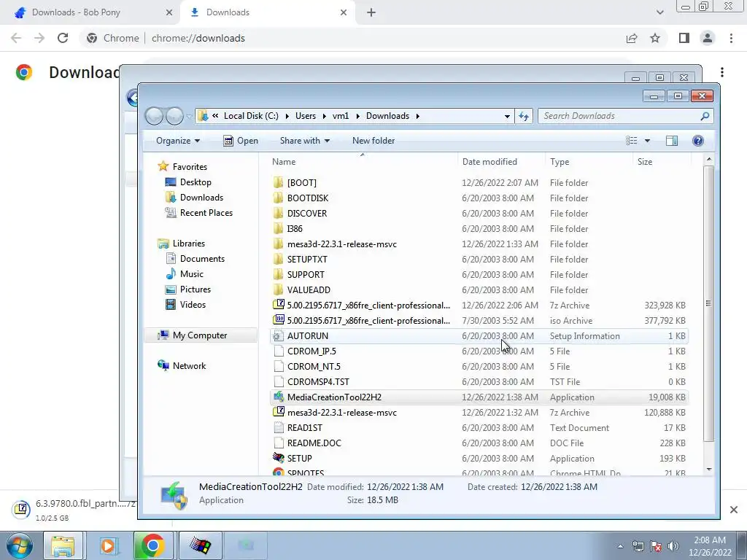The image size is (747, 560).
Task: Select My Computer in navigation pane
Action: [200, 335]
